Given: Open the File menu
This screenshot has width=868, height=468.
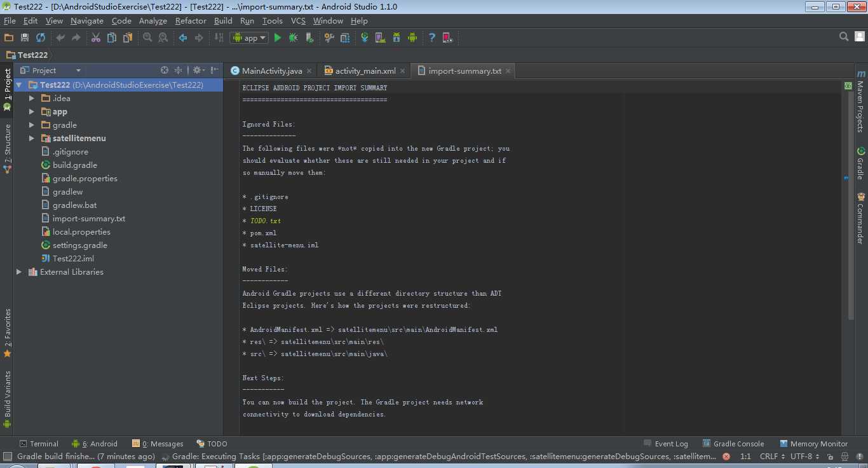Looking at the screenshot, I should (x=10, y=20).
